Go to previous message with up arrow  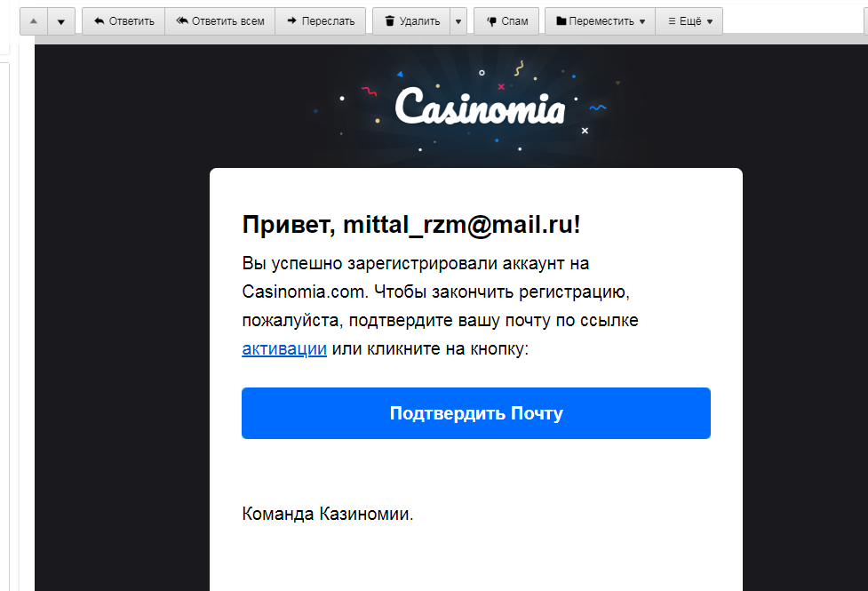tap(33, 21)
